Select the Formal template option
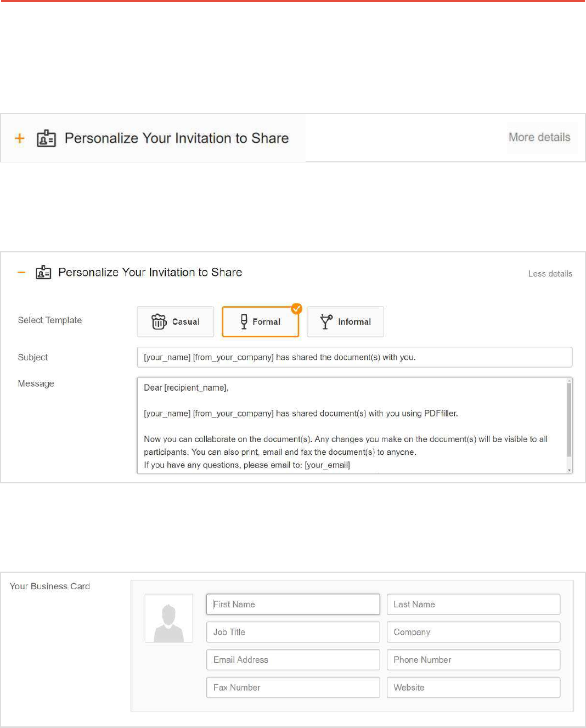Viewport: 586px width, 728px height. (261, 321)
